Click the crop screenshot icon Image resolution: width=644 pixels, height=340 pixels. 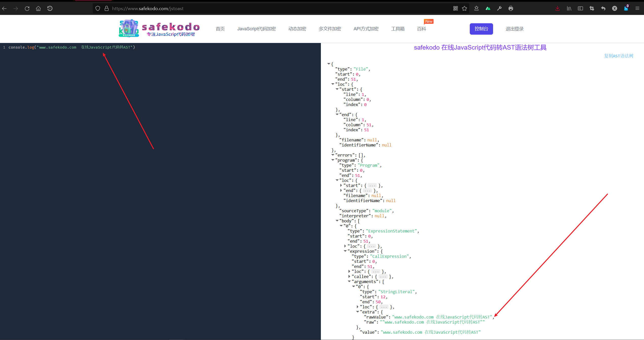(x=592, y=8)
